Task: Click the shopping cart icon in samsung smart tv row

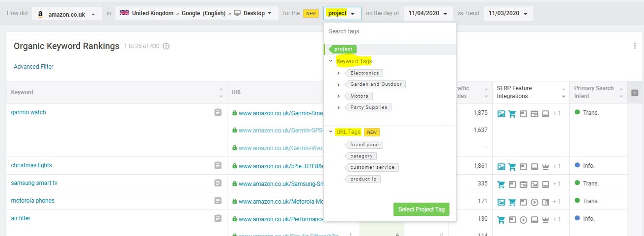Action: click(501, 184)
